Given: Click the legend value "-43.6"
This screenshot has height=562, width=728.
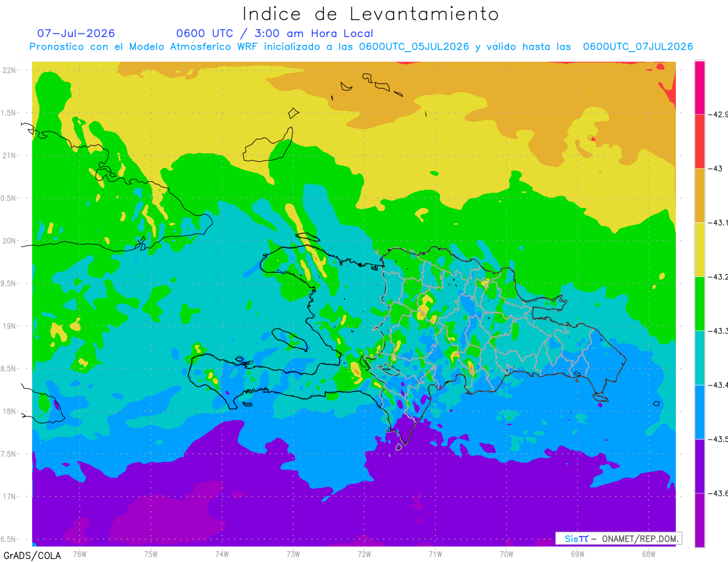Looking at the screenshot, I should click(719, 494).
